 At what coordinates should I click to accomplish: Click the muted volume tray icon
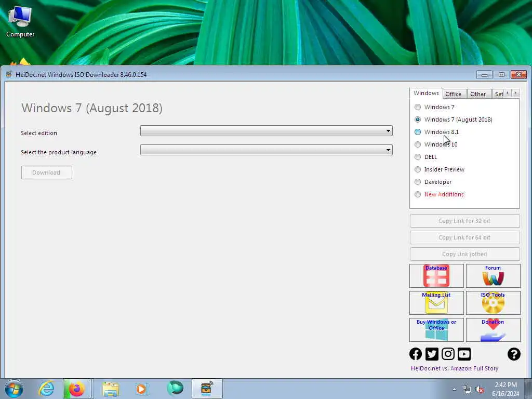480,390
